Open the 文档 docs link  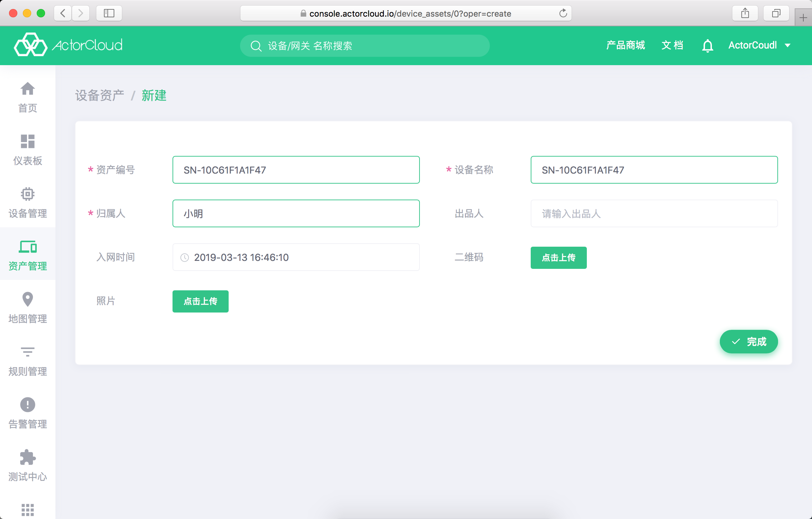click(x=672, y=45)
